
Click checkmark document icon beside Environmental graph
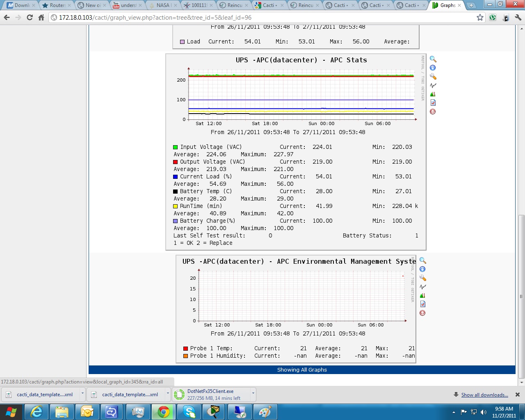(422, 304)
